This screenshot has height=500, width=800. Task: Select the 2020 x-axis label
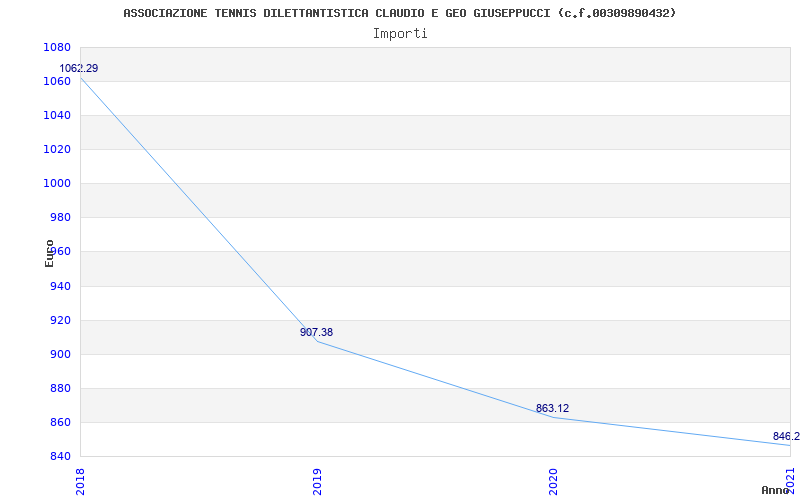pyautogui.click(x=554, y=482)
